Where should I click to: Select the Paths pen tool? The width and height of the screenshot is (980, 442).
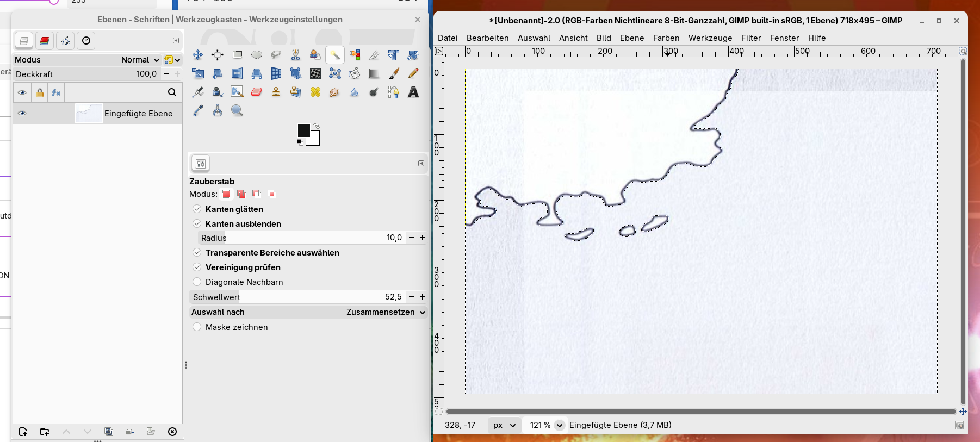[x=394, y=92]
